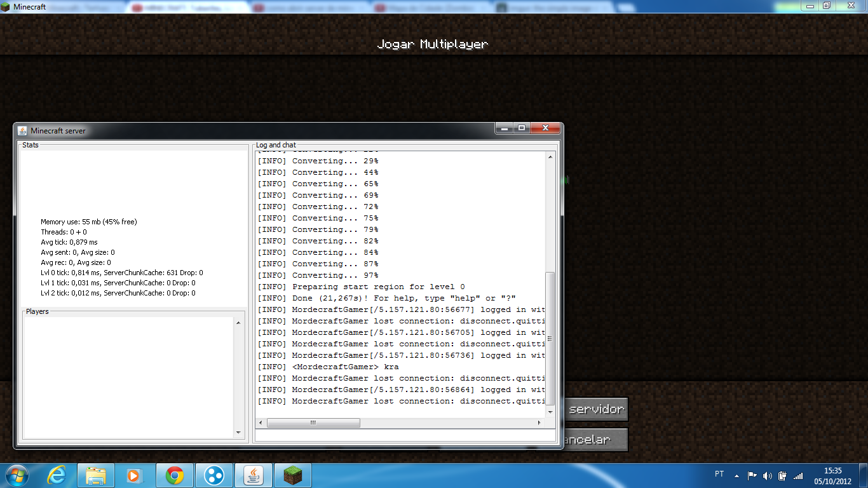Select the 'Threads: 0 + 0' stat

[x=64, y=232]
